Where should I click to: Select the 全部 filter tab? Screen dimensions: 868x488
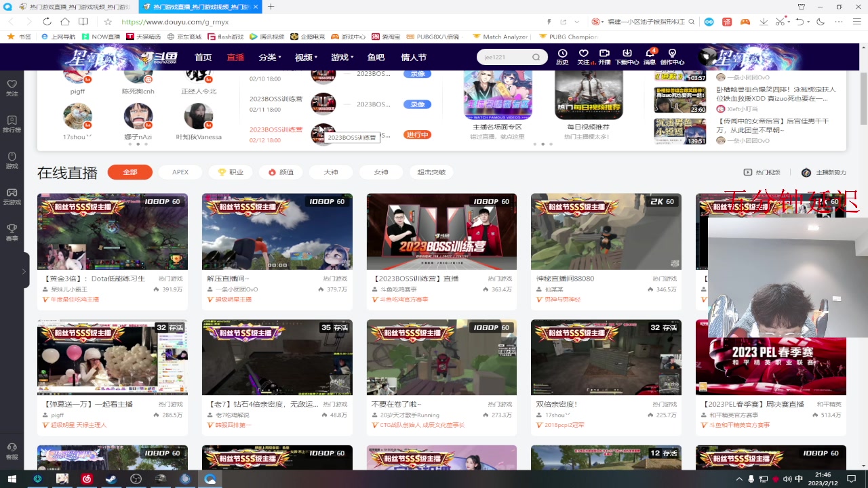(x=130, y=172)
